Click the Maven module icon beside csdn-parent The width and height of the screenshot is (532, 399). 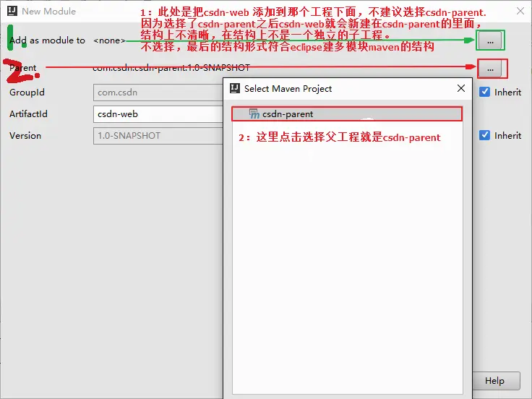point(254,114)
